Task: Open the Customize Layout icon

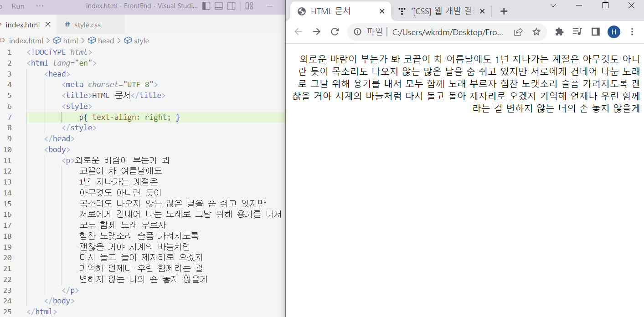Action: (249, 6)
